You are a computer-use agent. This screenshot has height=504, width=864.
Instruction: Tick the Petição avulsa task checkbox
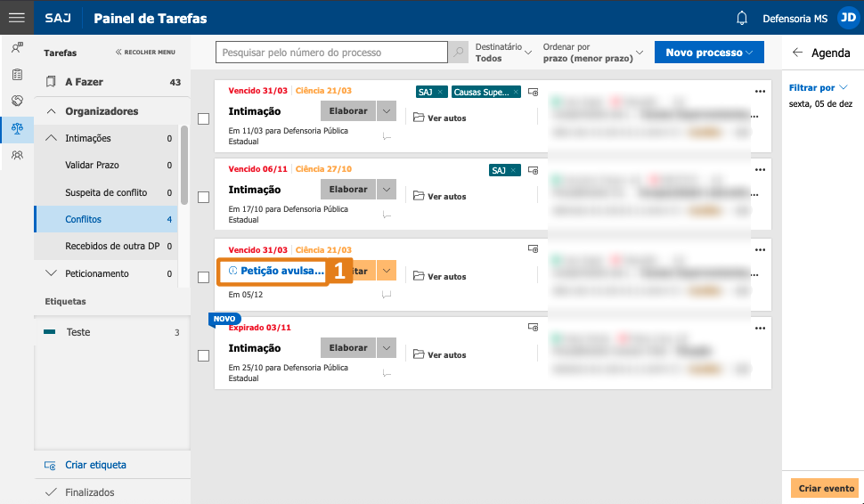[203, 277]
